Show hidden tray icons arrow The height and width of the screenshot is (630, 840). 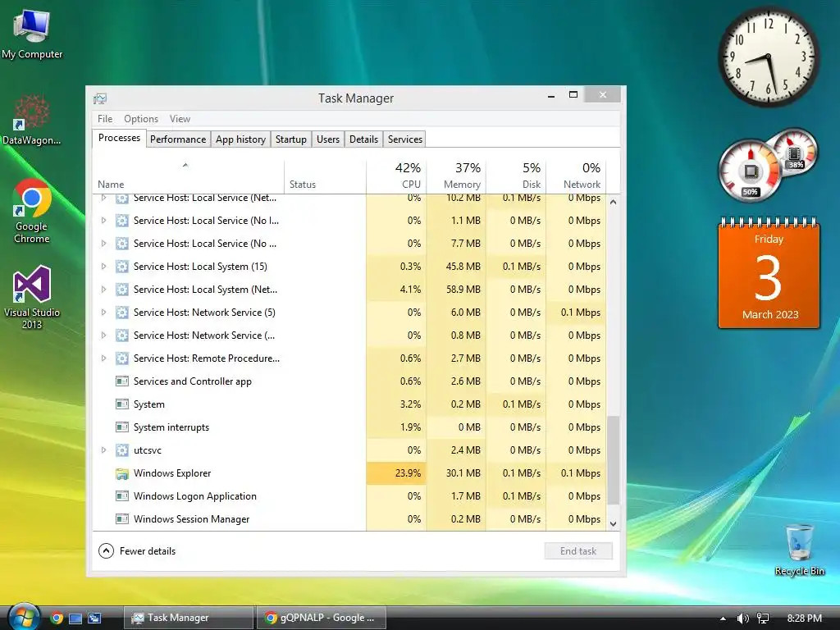click(724, 619)
